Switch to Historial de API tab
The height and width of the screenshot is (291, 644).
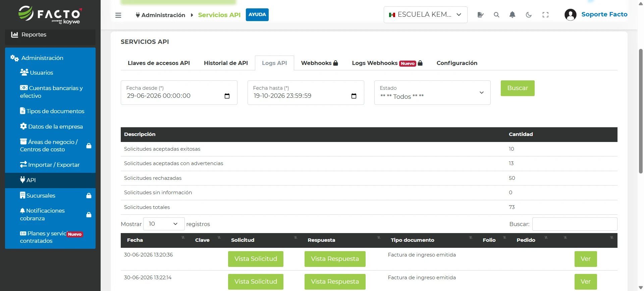click(226, 63)
